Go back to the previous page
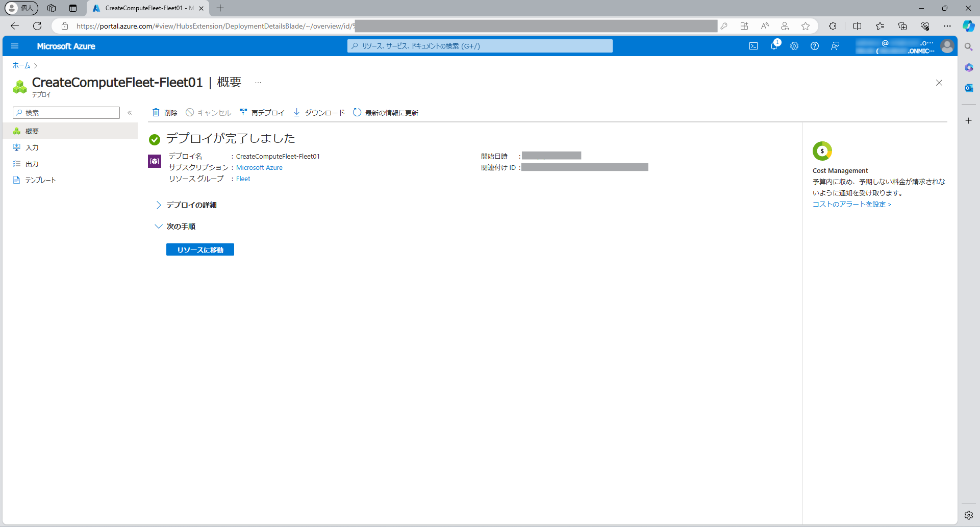Viewport: 980px width, 527px height. 15,26
